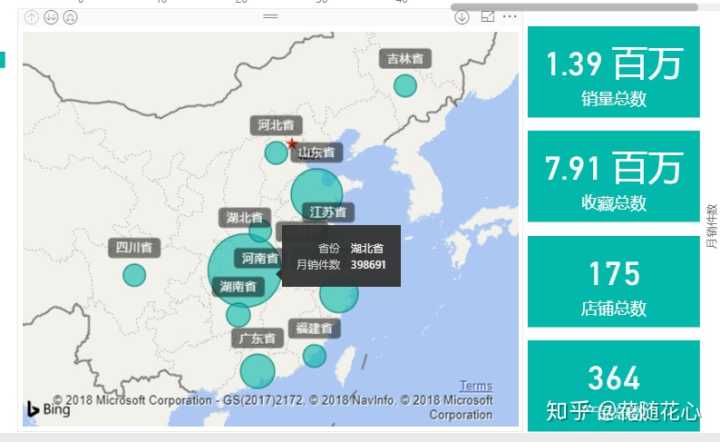Viewport: 720px width, 442px height.
Task: Click the go to next level drill icon
Action: point(51,17)
